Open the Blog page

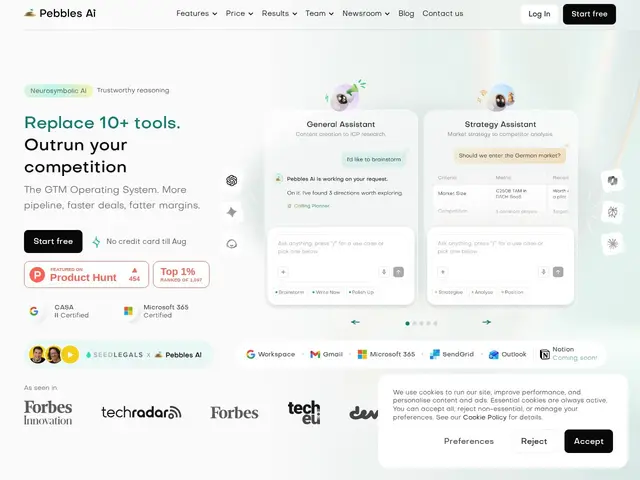click(x=406, y=13)
